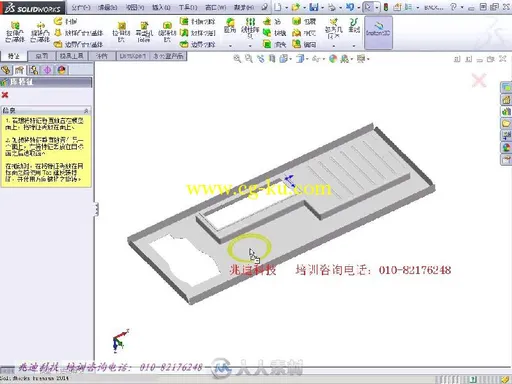Expand the Save dropdown arrow
The width and height of the screenshot is (512, 384).
[x=322, y=7]
